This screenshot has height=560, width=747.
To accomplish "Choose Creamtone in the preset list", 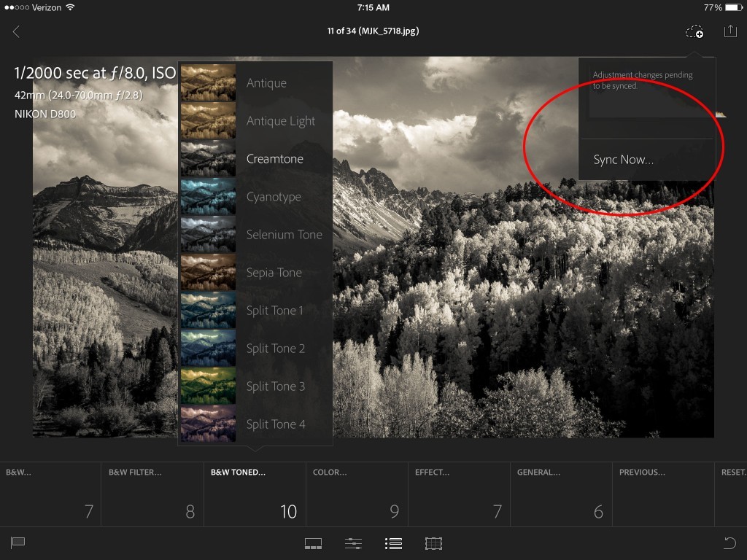I will point(274,158).
